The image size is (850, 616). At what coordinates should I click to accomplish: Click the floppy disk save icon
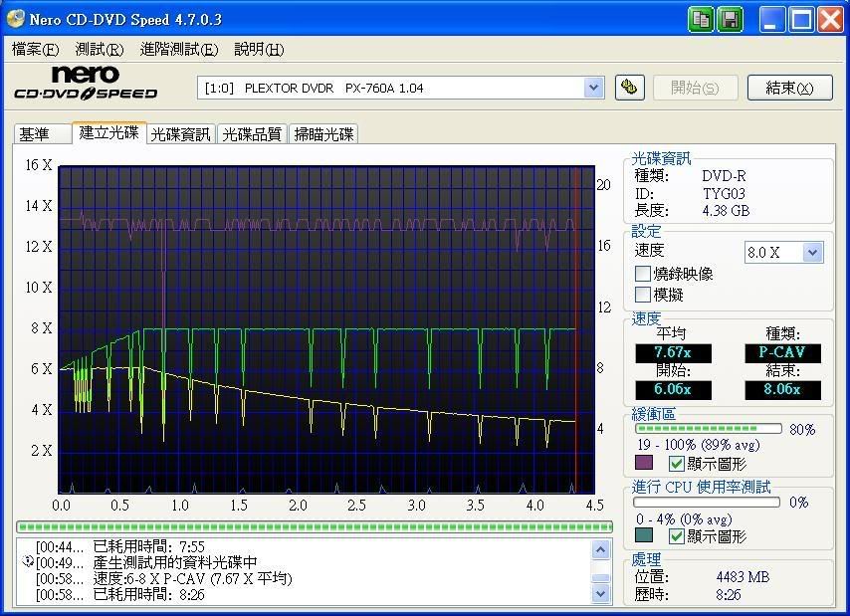730,19
